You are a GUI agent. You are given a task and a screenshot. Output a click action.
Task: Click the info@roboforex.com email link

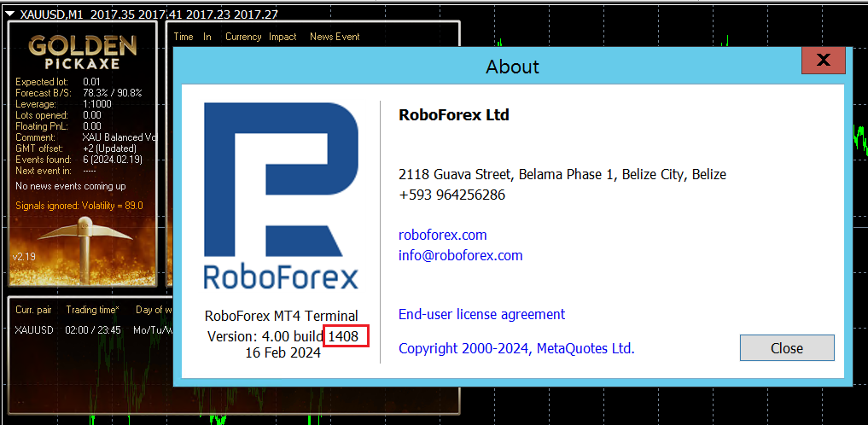pyautogui.click(x=461, y=255)
